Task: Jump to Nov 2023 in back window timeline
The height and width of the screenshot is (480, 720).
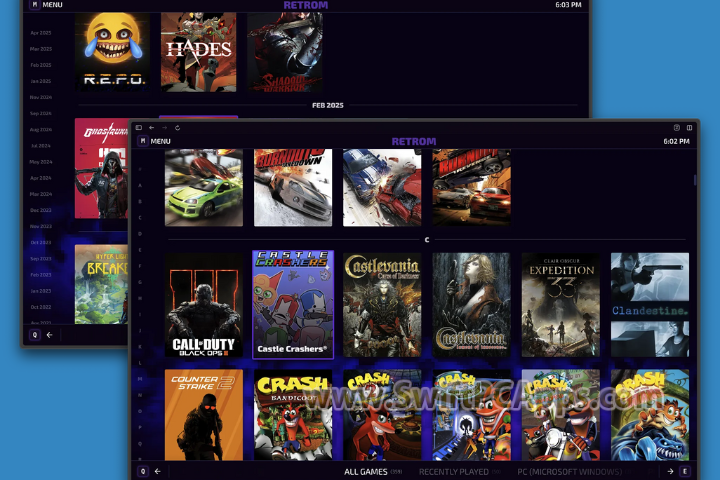Action: click(41, 226)
